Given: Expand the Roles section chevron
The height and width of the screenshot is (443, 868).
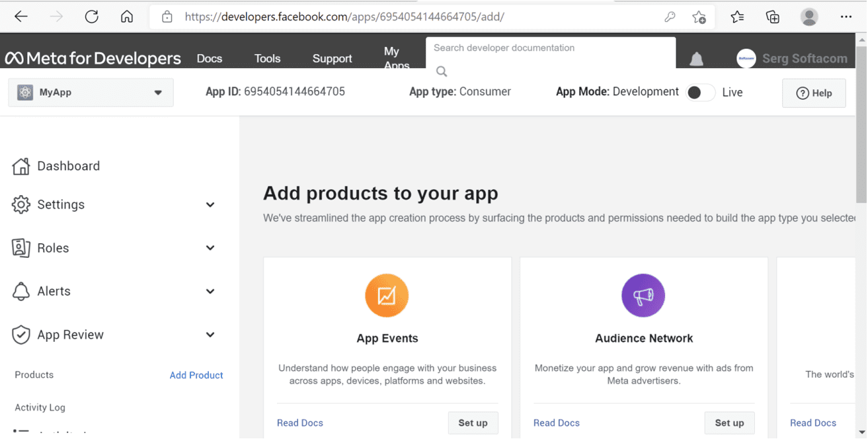Looking at the screenshot, I should [210, 248].
